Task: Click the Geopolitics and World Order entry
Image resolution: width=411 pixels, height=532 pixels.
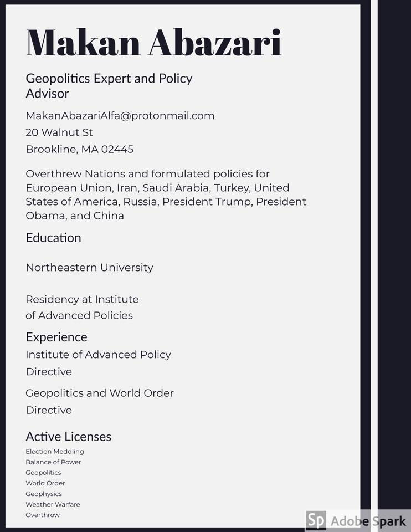Action: click(100, 393)
